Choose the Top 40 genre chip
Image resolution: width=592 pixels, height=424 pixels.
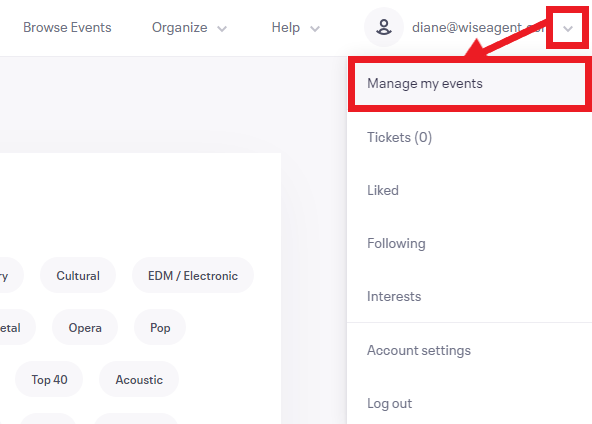click(x=49, y=379)
